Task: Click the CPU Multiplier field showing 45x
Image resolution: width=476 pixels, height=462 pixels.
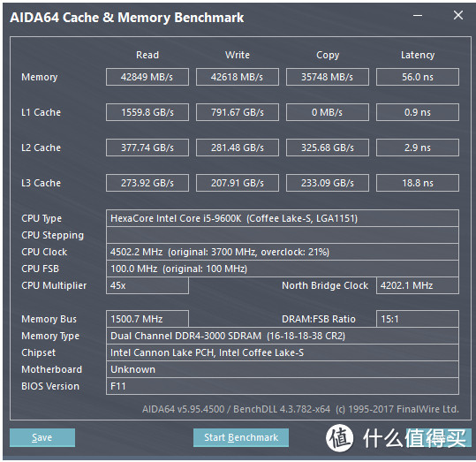Action: pos(147,285)
